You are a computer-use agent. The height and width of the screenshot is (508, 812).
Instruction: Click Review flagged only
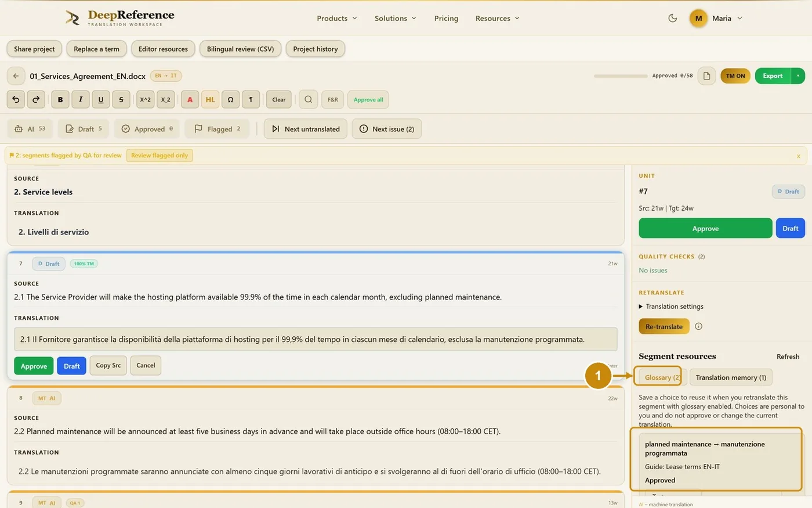click(x=159, y=156)
